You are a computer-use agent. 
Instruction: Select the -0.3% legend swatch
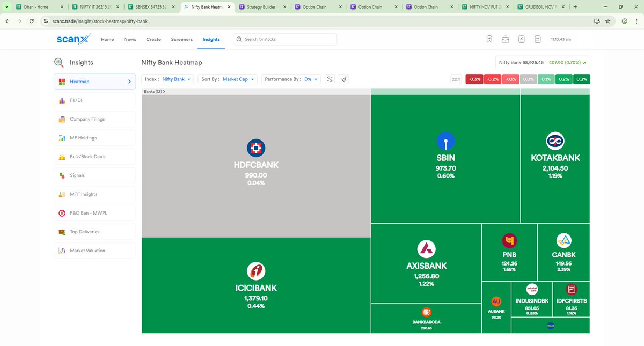click(x=474, y=79)
